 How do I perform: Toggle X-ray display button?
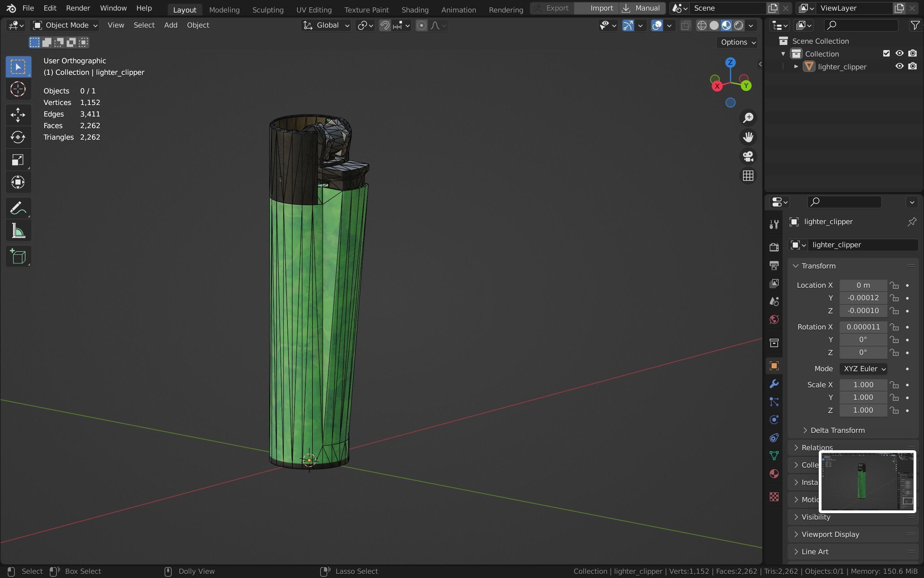tap(686, 25)
